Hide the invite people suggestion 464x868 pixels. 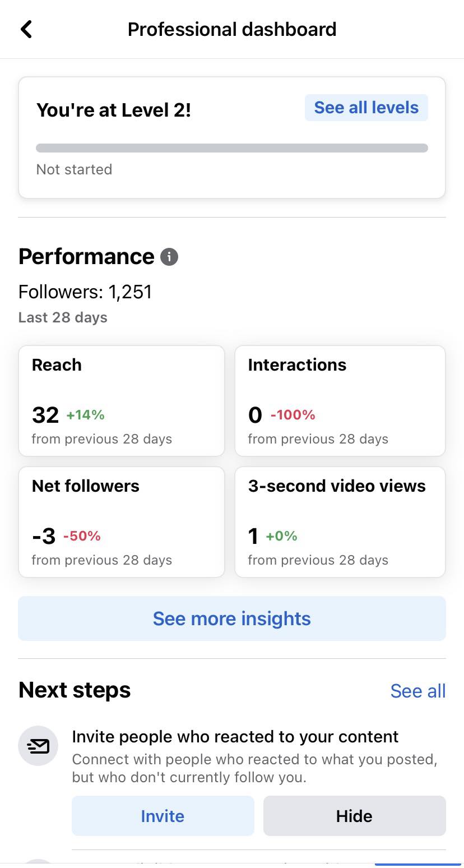click(354, 816)
